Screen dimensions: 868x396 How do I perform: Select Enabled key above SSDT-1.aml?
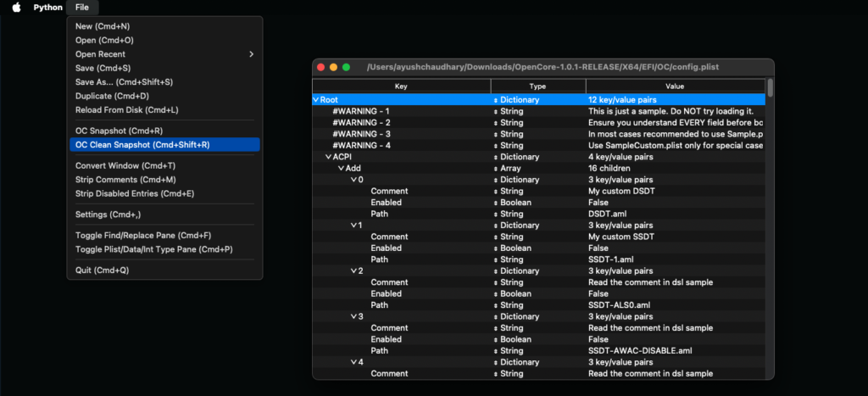[386, 248]
